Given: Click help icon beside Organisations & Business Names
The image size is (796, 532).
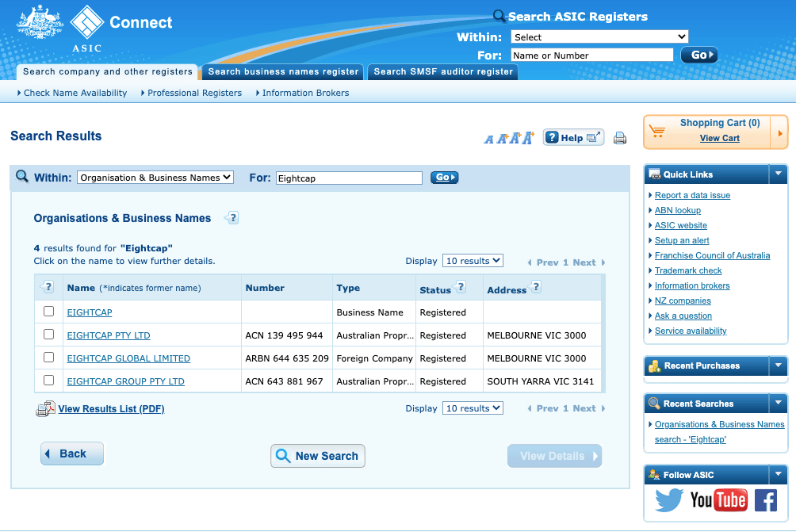Looking at the screenshot, I should tap(232, 218).
